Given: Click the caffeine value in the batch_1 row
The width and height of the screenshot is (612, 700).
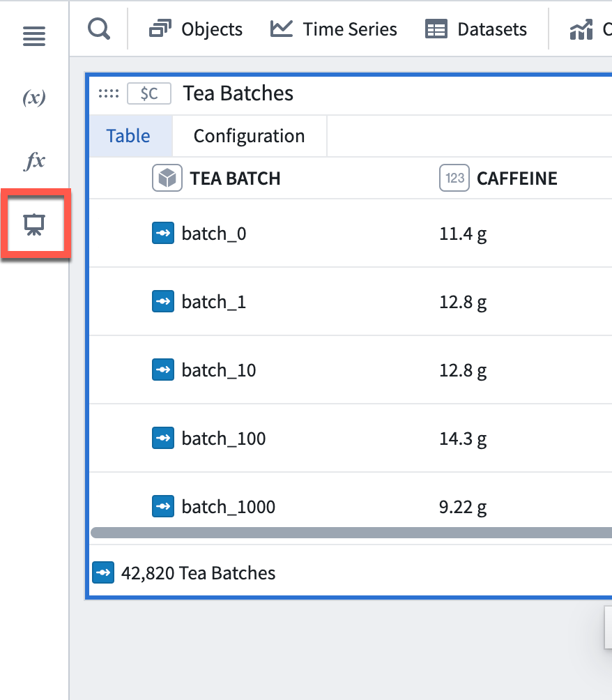Looking at the screenshot, I should click(x=463, y=302).
